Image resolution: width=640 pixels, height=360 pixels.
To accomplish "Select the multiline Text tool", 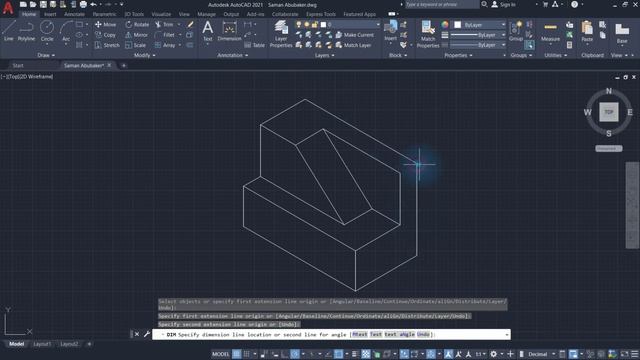I will pos(207,31).
